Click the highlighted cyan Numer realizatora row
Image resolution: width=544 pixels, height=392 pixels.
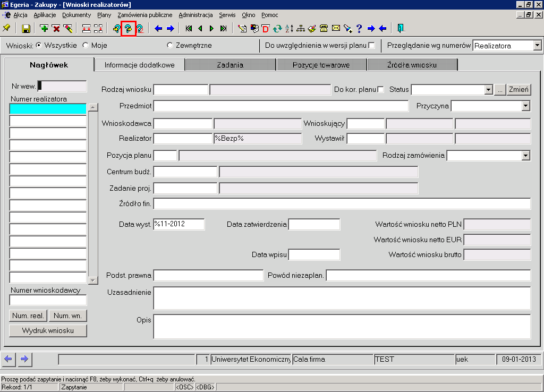[x=48, y=109]
